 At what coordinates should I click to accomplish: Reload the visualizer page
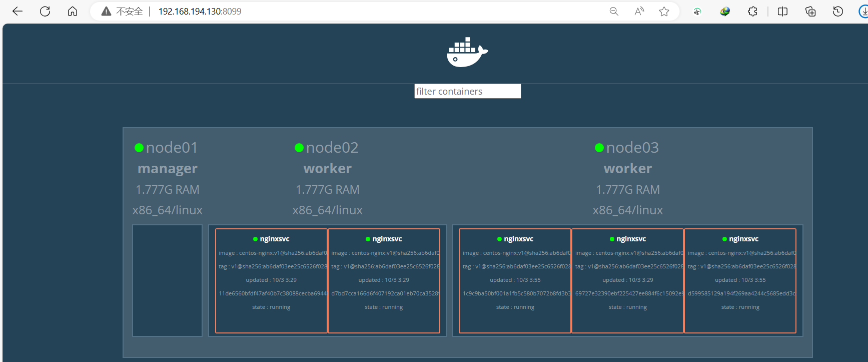point(45,11)
